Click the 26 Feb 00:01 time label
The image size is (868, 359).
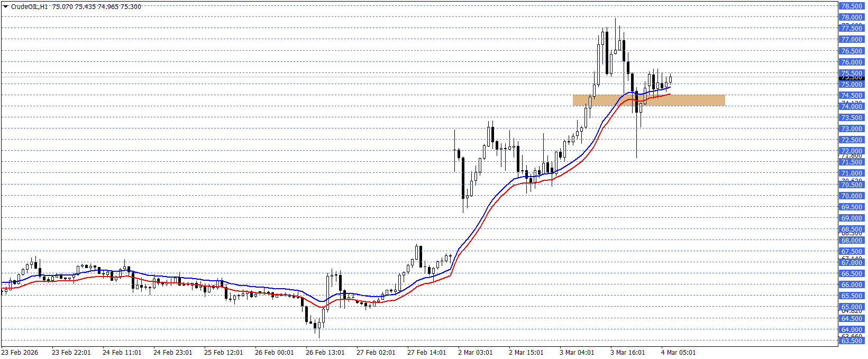click(x=275, y=353)
